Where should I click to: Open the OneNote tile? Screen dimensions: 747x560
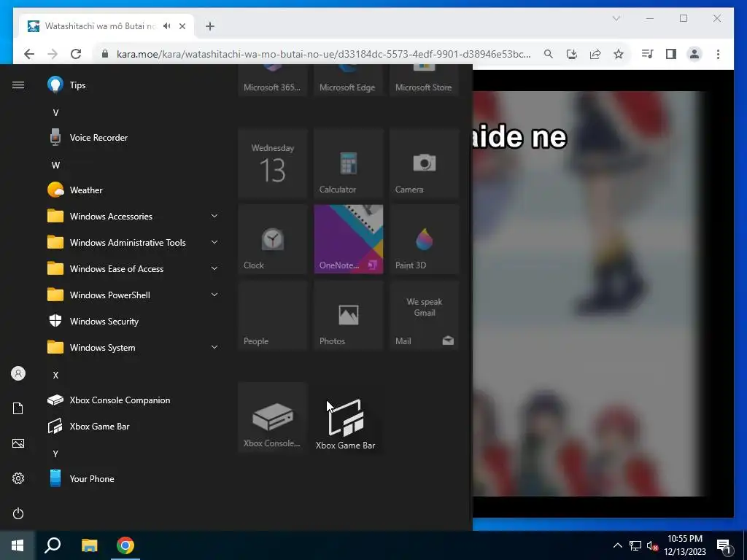[x=348, y=239]
